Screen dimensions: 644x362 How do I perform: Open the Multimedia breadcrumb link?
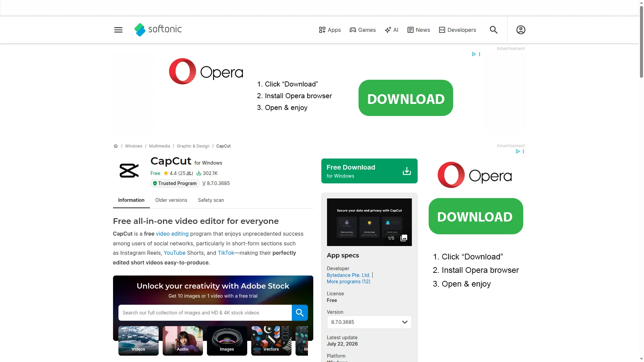[x=159, y=146]
